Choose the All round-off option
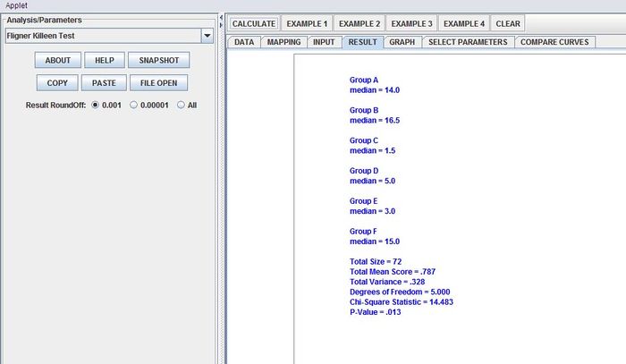Viewport: 626px width, 364px height. (182, 105)
